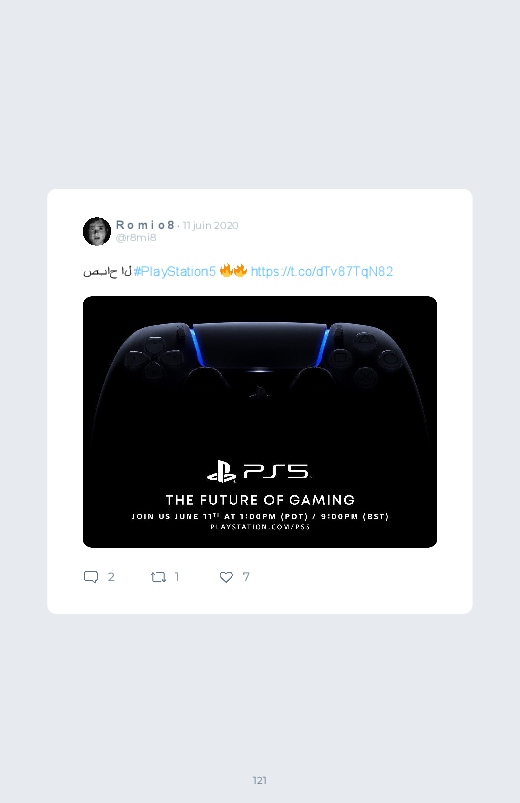This screenshot has width=520, height=803.
Task: Click the retweet arrows icon
Action: (158, 577)
